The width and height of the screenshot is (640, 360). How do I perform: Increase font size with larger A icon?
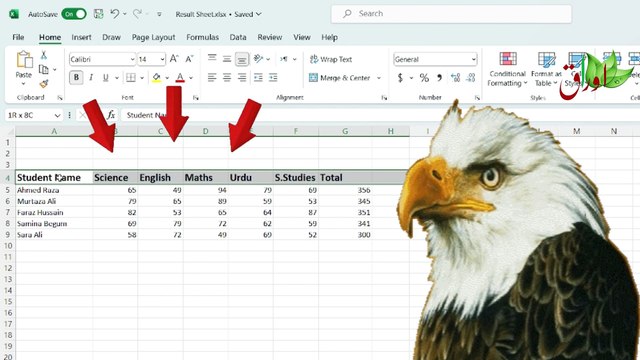174,59
